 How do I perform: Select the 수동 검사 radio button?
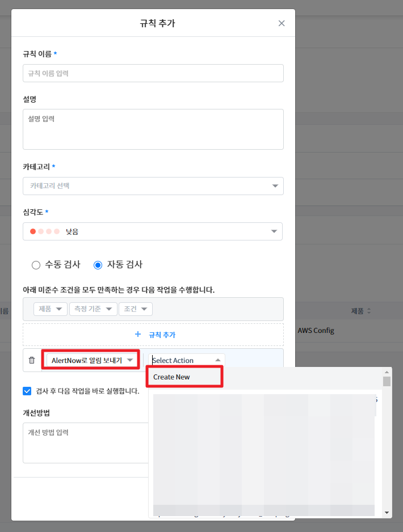(x=36, y=265)
